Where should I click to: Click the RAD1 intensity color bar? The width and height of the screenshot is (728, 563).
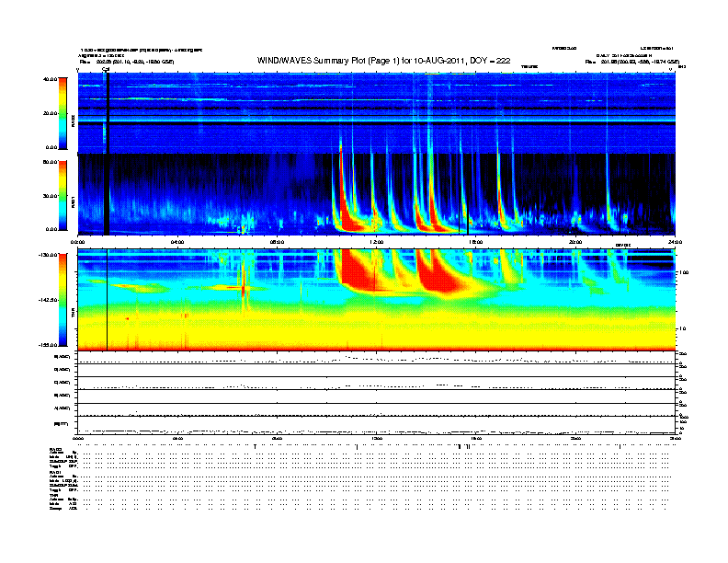(63, 196)
